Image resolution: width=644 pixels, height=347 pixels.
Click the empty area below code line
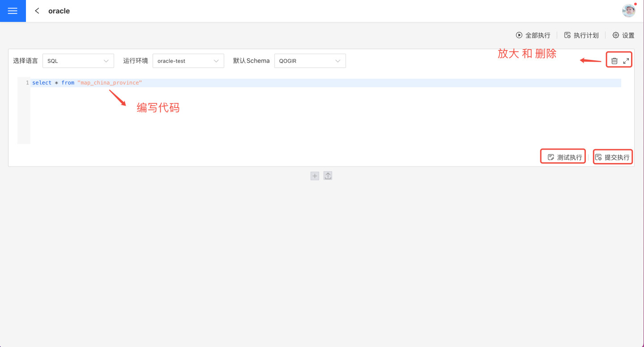(x=313, y=116)
